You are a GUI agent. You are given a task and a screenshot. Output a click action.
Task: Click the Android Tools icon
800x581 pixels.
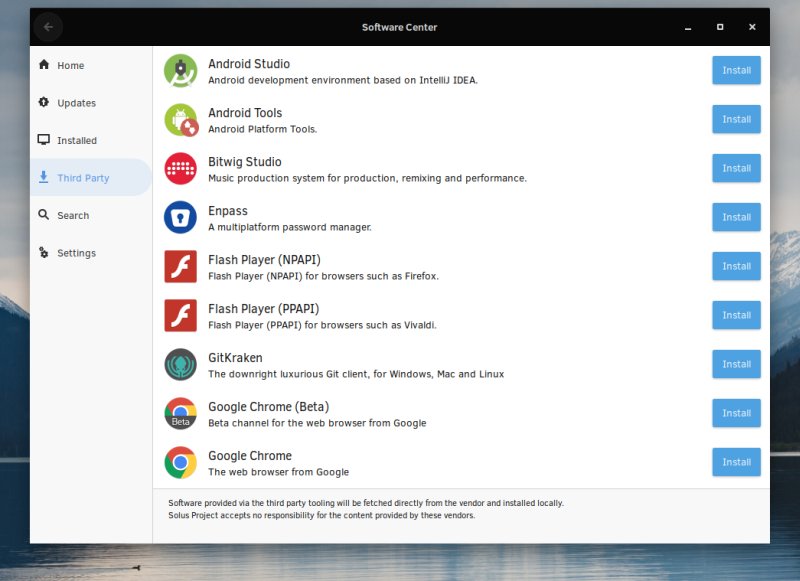tap(181, 119)
